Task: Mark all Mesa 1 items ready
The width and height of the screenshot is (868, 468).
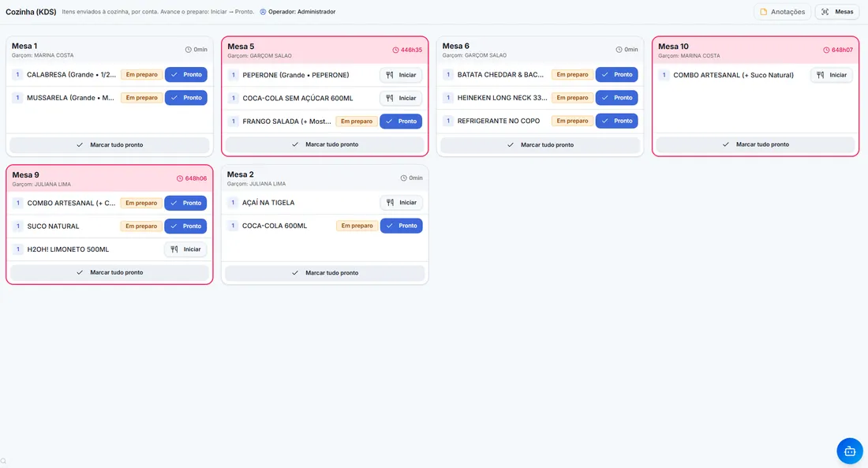Action: [110, 145]
